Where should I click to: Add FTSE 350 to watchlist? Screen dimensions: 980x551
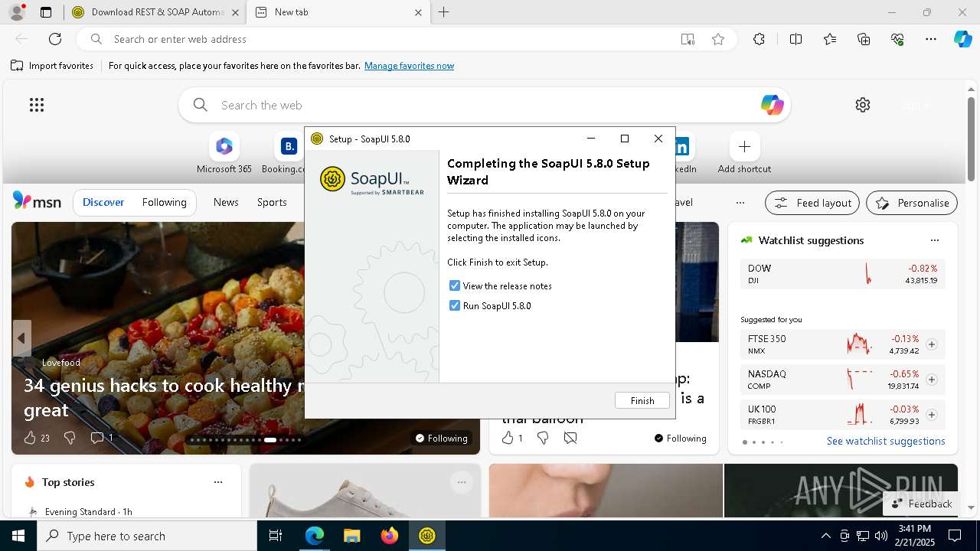pyautogui.click(x=932, y=344)
